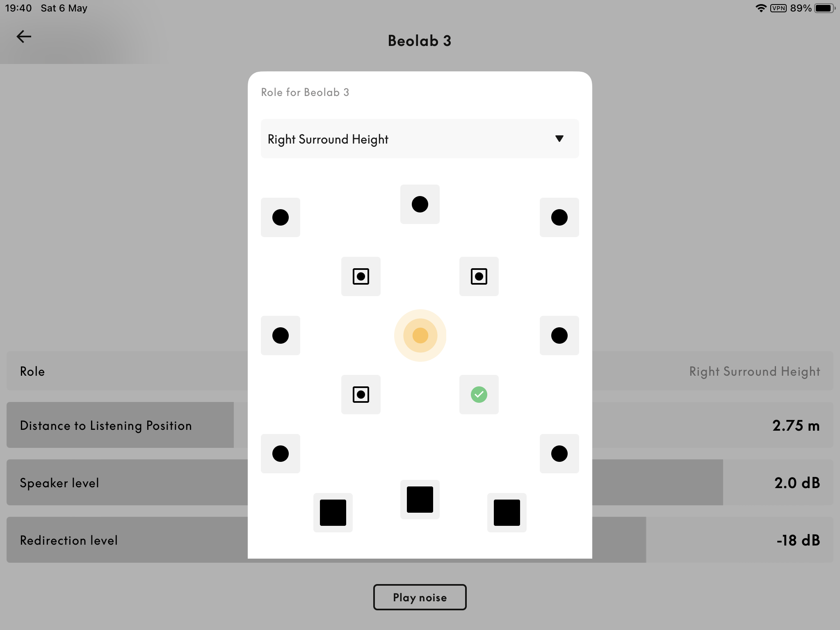Tap the Redirection level row

coord(420,539)
